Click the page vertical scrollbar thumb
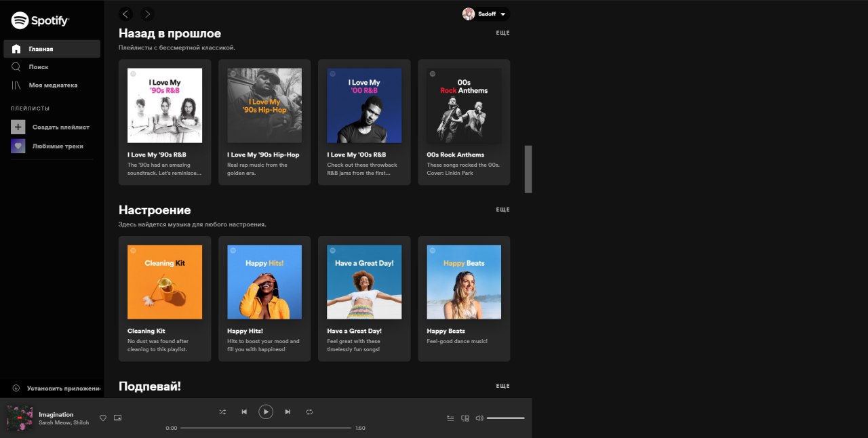The width and height of the screenshot is (868, 438). (x=528, y=169)
